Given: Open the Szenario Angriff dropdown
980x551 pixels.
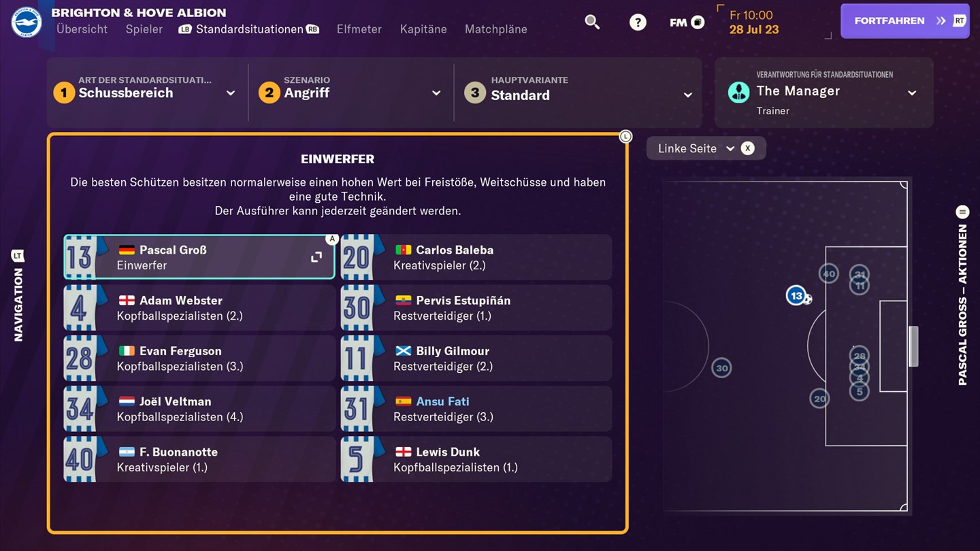Looking at the screenshot, I should (436, 93).
